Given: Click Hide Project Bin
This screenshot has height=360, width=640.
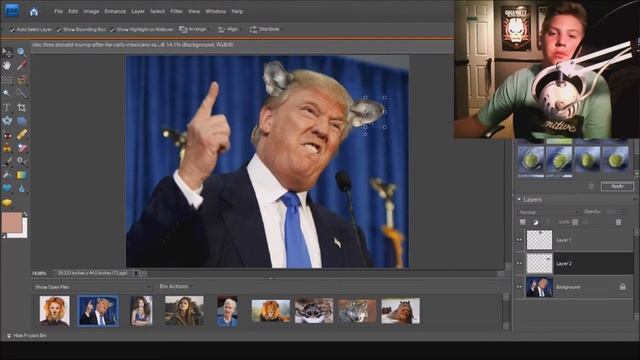Looking at the screenshot, I should pyautogui.click(x=27, y=336).
